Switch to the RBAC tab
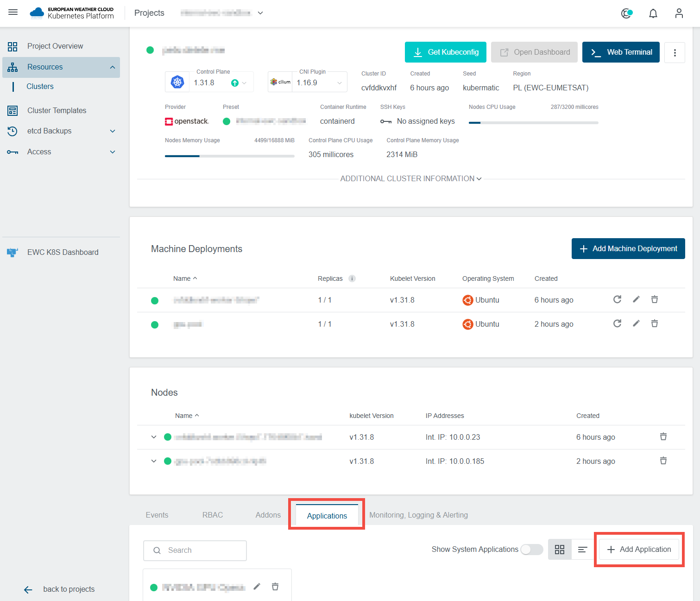The width and height of the screenshot is (700, 601). click(x=213, y=515)
